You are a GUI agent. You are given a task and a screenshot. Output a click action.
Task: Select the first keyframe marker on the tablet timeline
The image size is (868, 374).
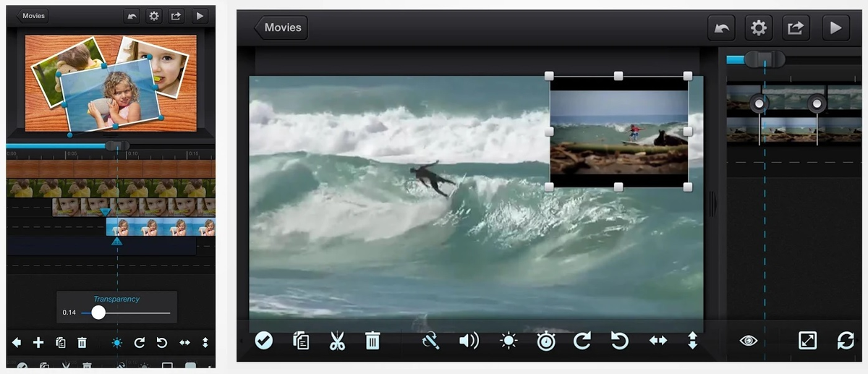[x=759, y=104]
